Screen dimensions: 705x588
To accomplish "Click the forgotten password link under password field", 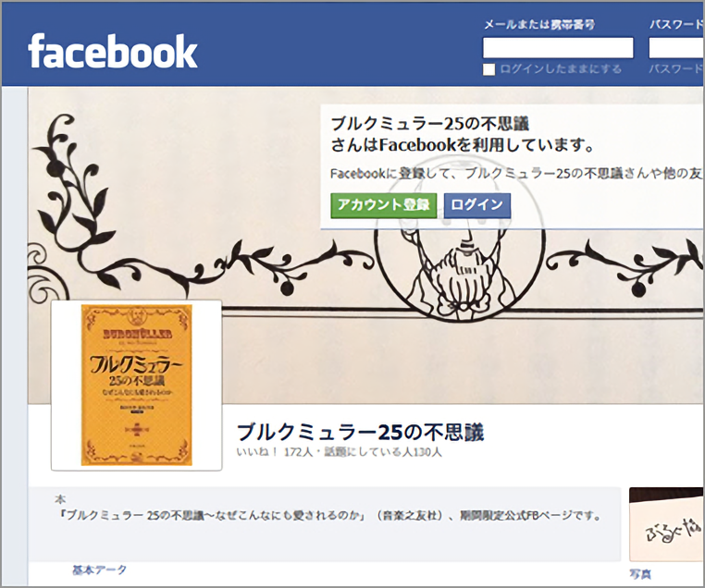I will (x=676, y=68).
